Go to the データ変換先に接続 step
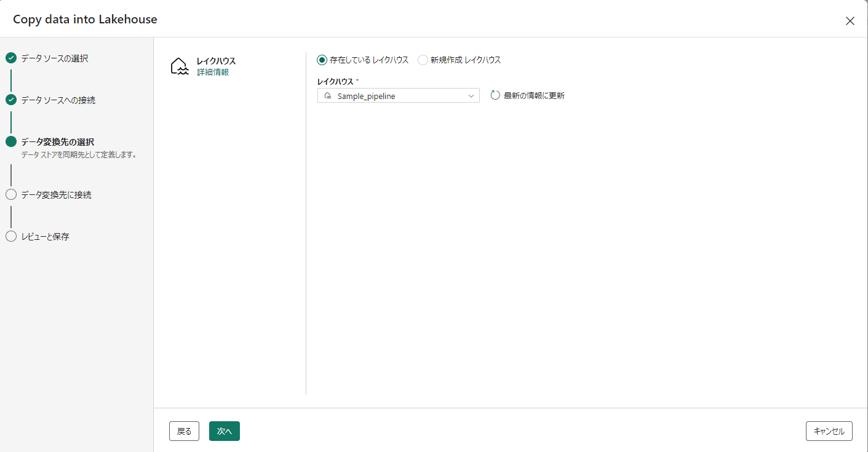 (57, 195)
